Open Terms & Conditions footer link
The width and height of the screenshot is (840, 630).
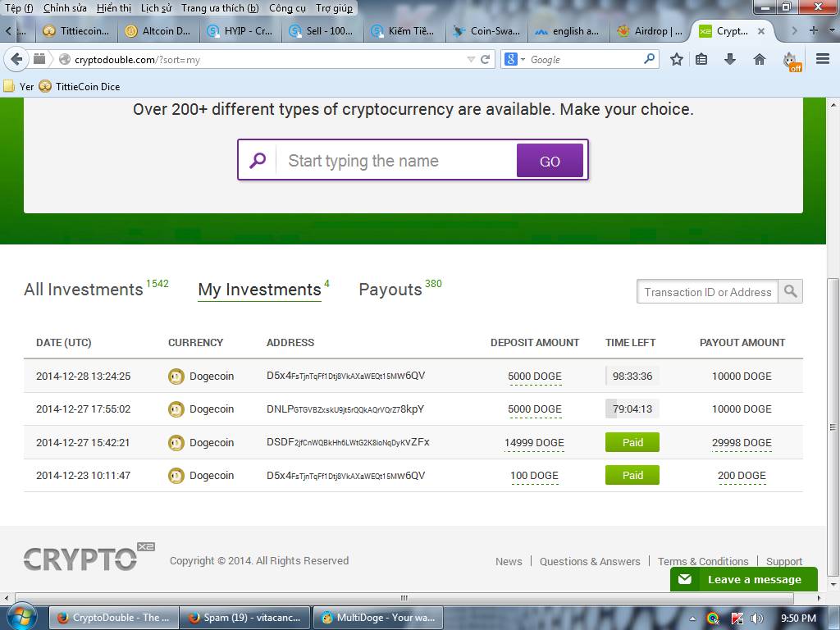703,561
